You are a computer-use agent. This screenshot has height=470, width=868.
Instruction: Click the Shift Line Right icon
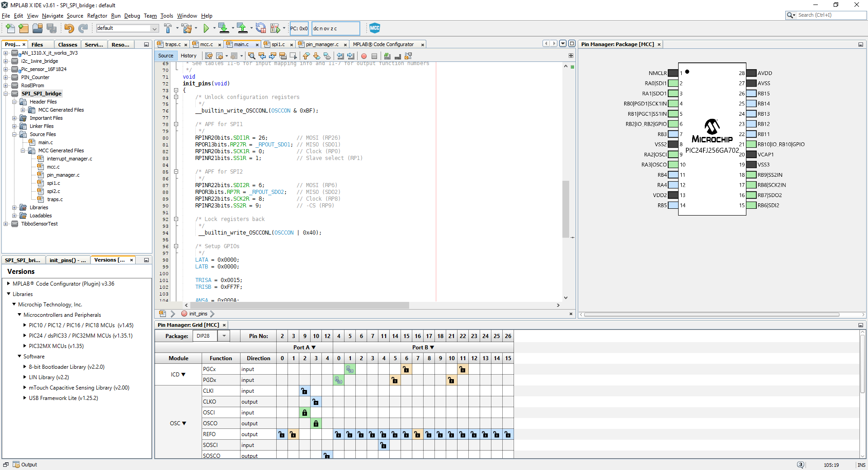pyautogui.click(x=350, y=56)
